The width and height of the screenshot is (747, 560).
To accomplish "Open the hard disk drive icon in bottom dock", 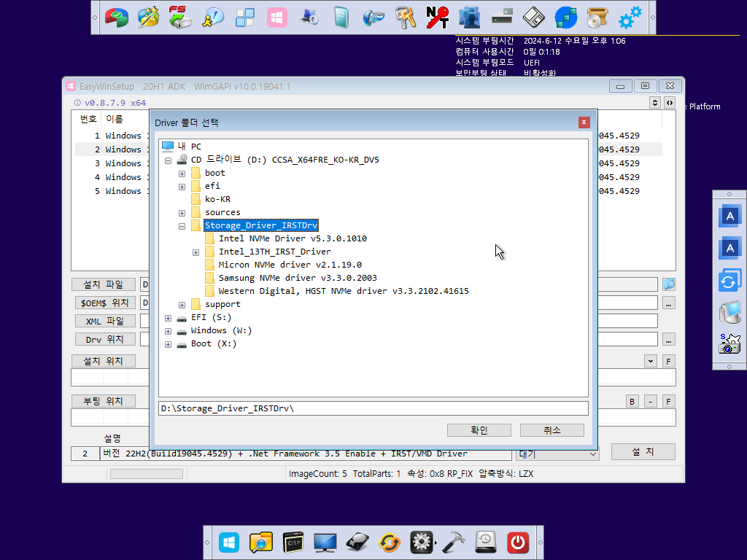I will point(357,542).
